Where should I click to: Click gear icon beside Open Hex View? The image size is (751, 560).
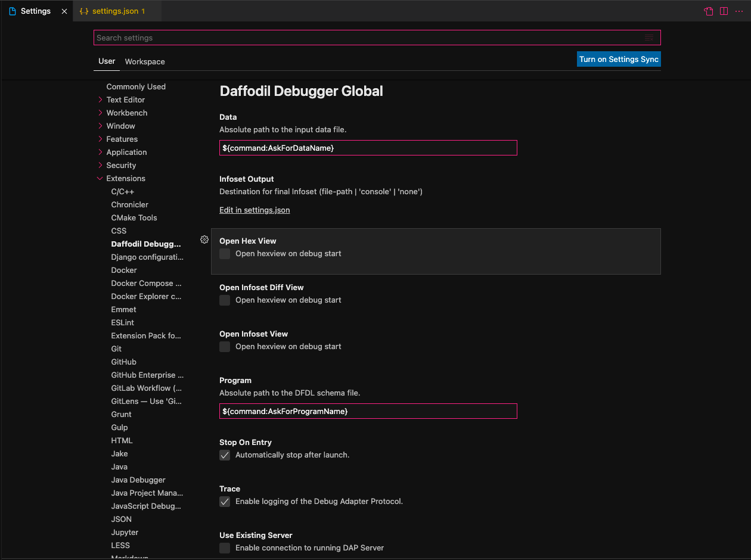click(204, 239)
